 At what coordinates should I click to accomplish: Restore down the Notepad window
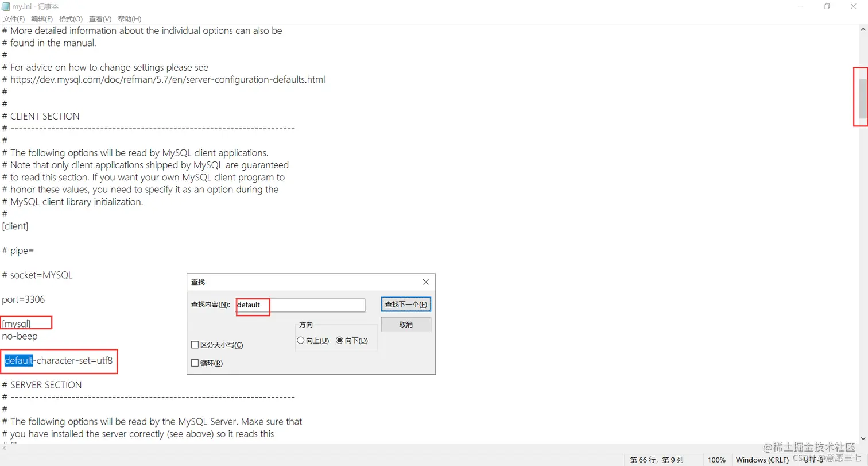pyautogui.click(x=827, y=6)
